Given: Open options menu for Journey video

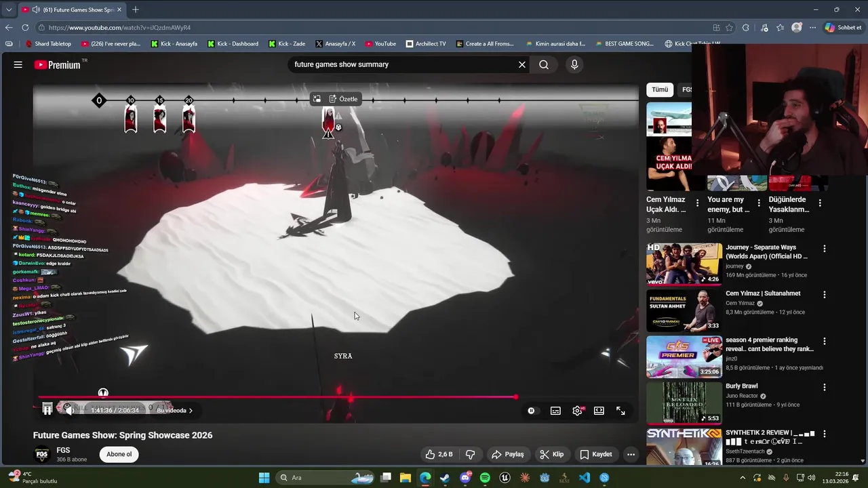Looking at the screenshot, I should [x=825, y=249].
